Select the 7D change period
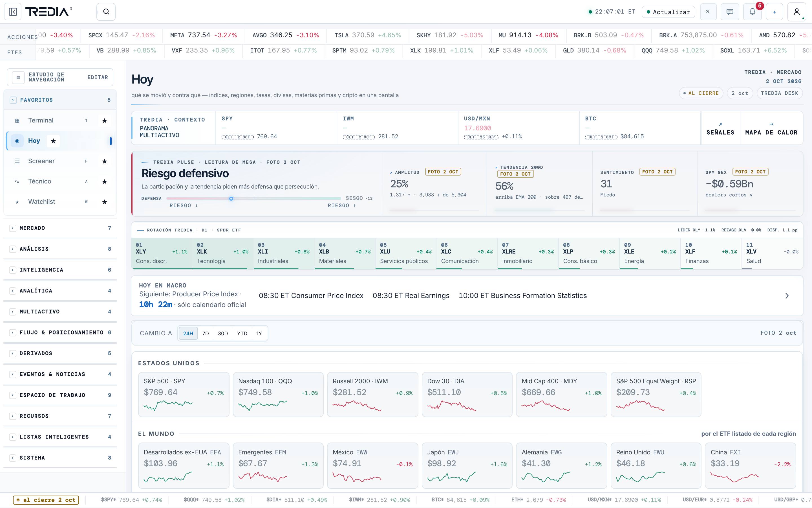The width and height of the screenshot is (812, 508). click(206, 333)
